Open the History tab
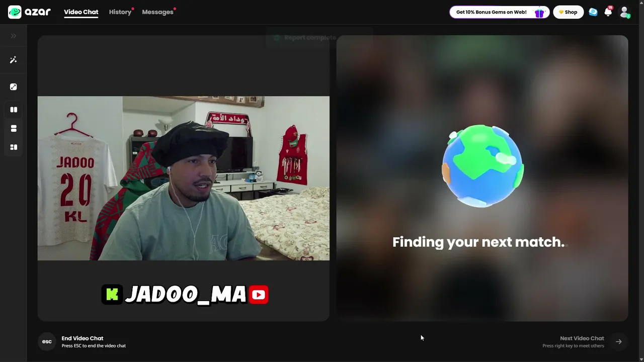Viewport: 644px width, 362px height. tap(120, 12)
